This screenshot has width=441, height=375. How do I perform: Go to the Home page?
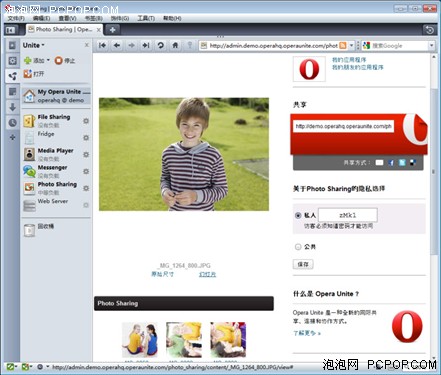click(x=175, y=45)
